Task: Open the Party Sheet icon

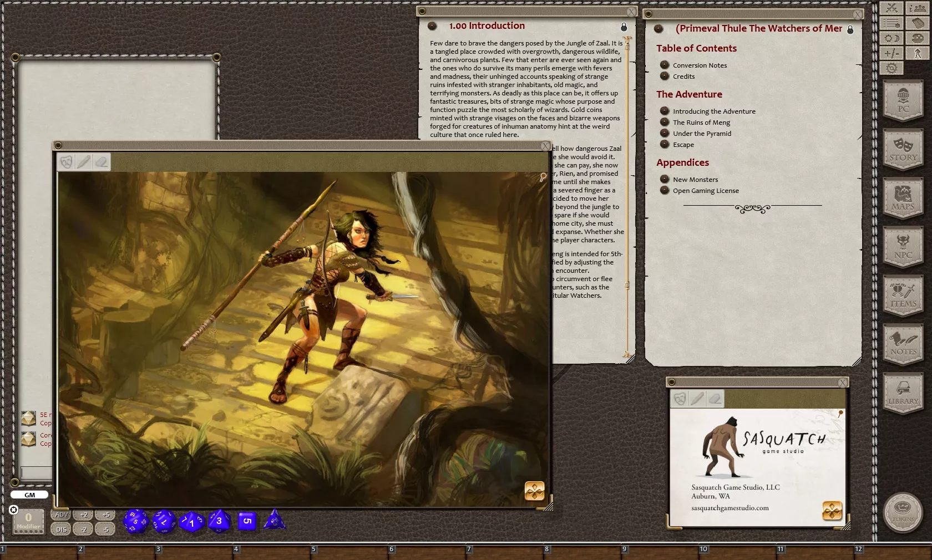Action: (918, 8)
